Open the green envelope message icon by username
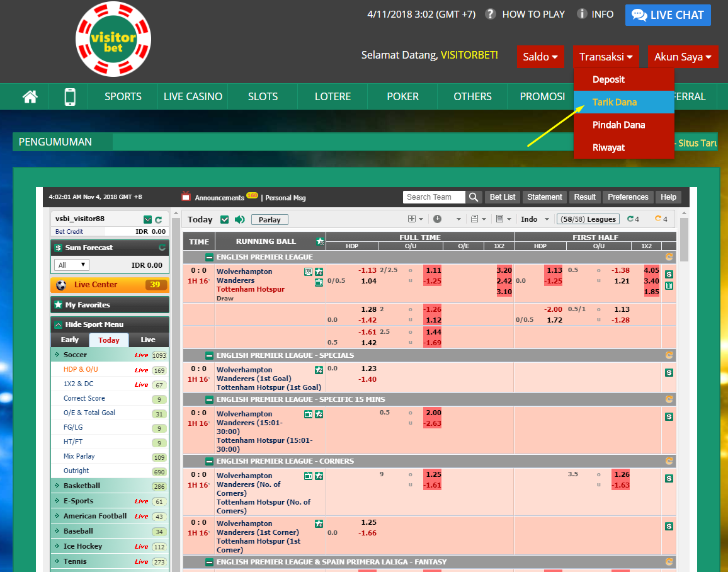This screenshot has height=572, width=728. coord(147,220)
